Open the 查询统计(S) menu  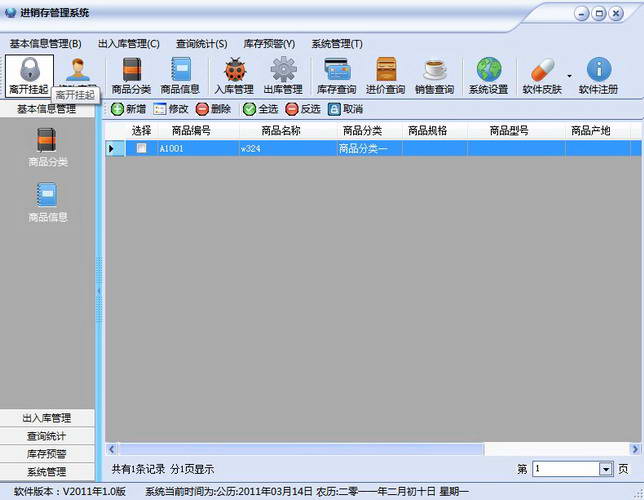202,44
